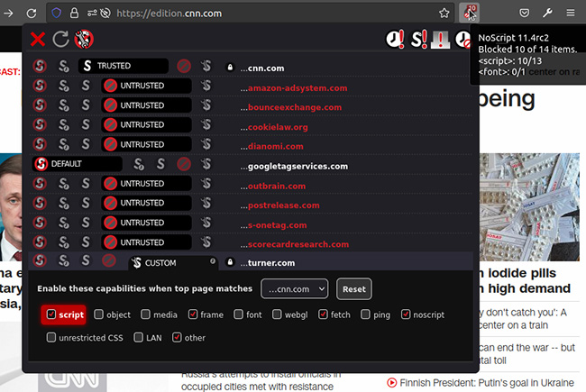The width and height of the screenshot is (586, 392).
Task: Toggle HTTPS lock for cnn.com
Action: pyautogui.click(x=230, y=68)
